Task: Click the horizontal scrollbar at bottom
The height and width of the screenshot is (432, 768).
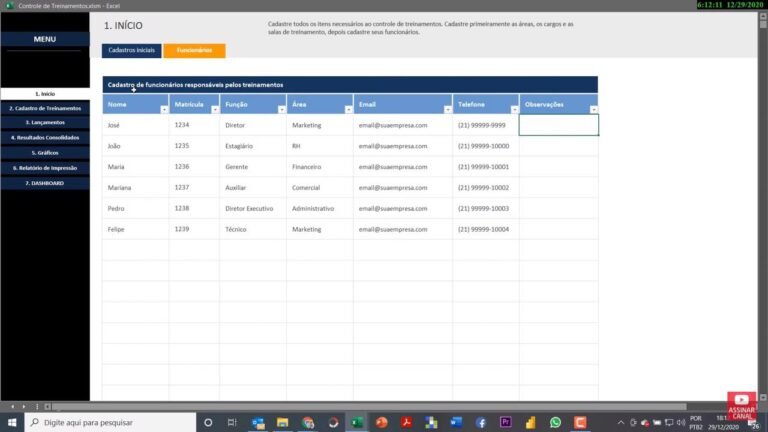Action: click(370, 407)
